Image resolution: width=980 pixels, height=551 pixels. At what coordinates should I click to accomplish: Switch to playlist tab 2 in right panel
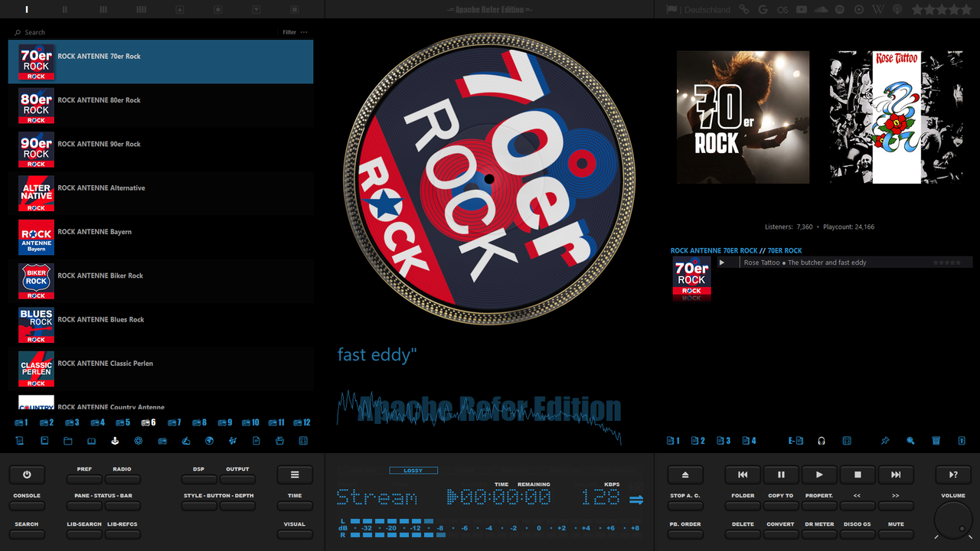pos(698,441)
